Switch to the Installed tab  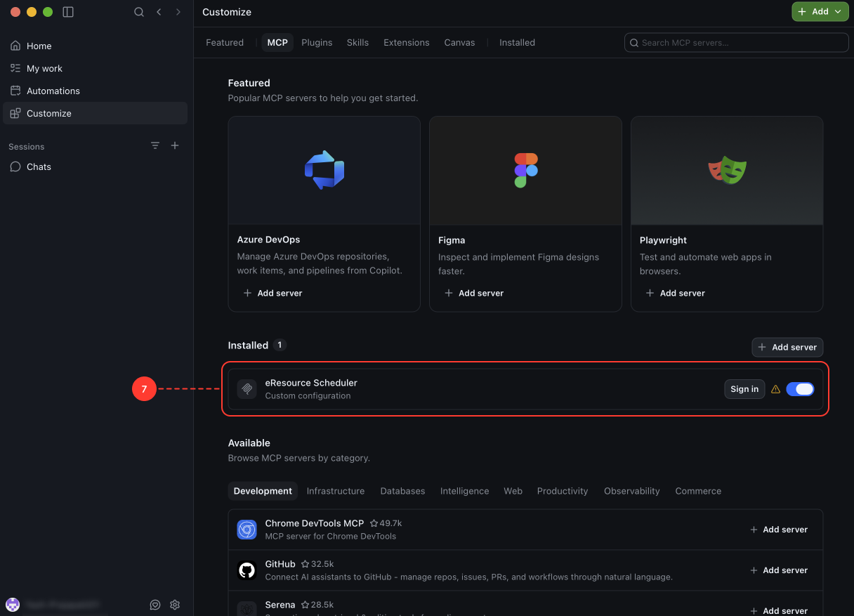(517, 42)
